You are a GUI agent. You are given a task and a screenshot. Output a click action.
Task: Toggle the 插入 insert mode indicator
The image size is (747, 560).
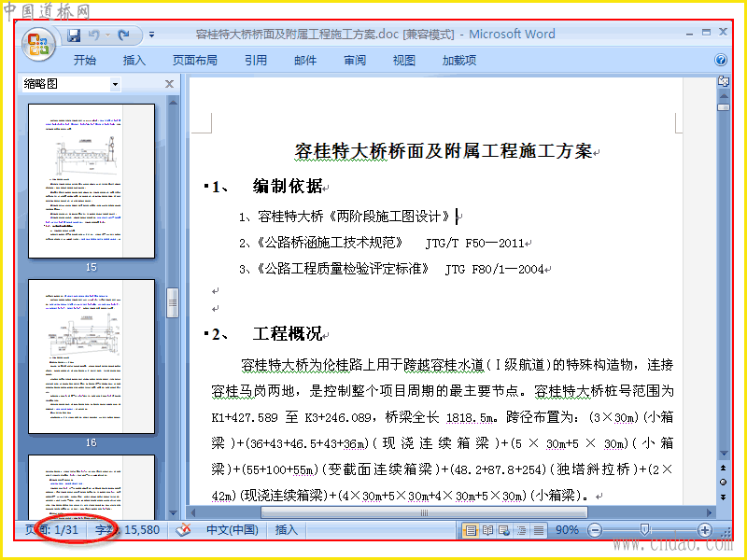pyautogui.click(x=287, y=529)
